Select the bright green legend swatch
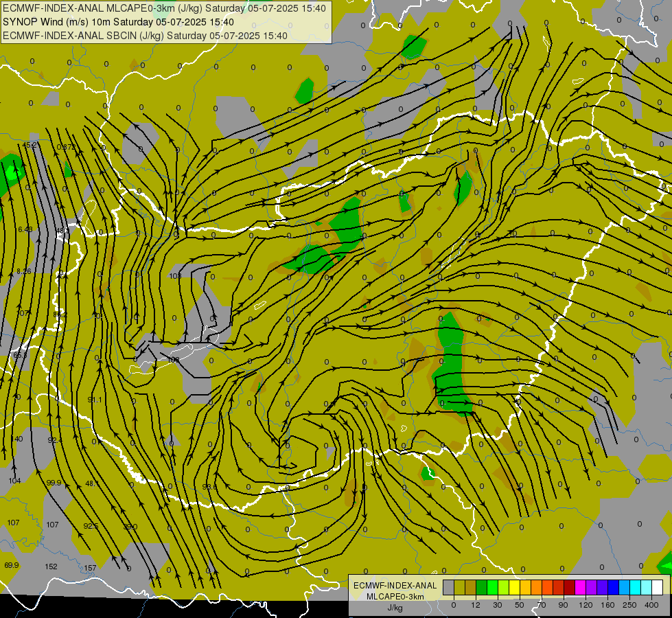 [x=492, y=587]
